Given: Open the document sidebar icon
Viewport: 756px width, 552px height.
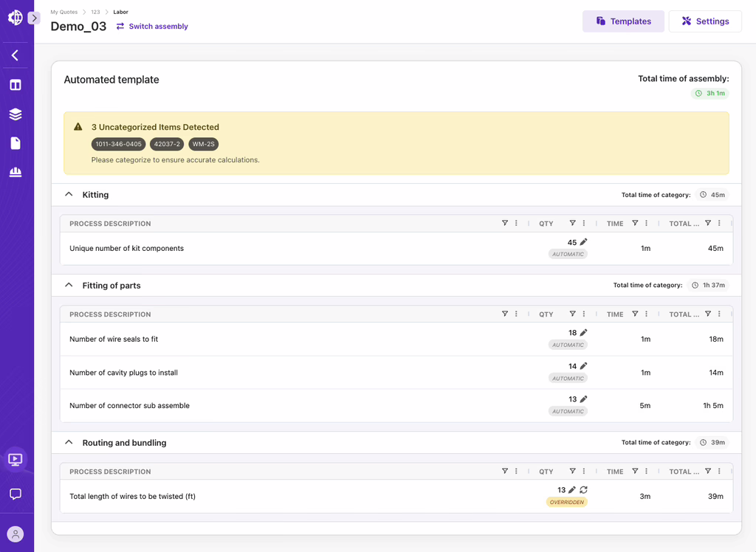Looking at the screenshot, I should click(x=16, y=143).
